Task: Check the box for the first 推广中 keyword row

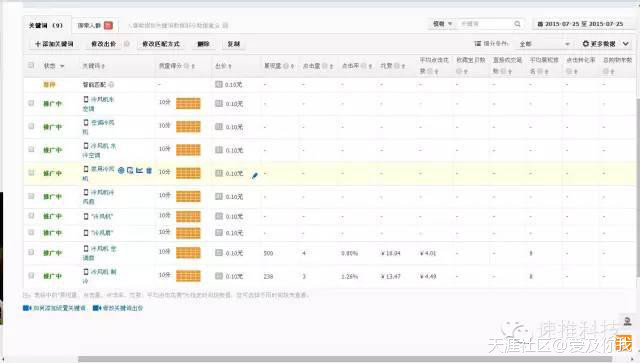Action: [31, 103]
